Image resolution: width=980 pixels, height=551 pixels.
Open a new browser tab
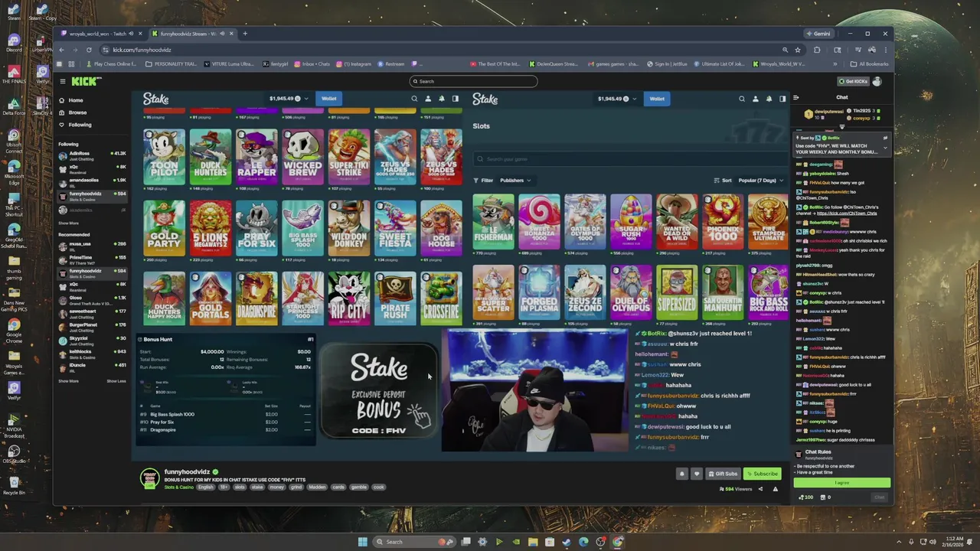coord(245,34)
